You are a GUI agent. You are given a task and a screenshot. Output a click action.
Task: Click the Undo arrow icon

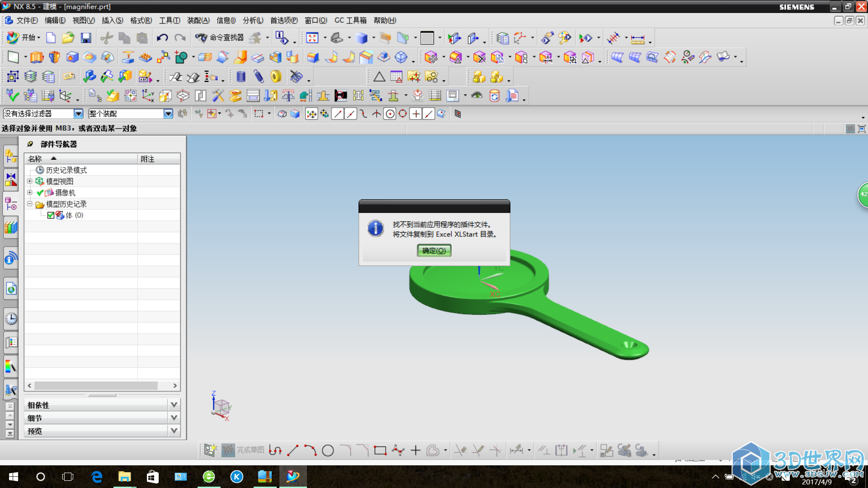point(162,38)
